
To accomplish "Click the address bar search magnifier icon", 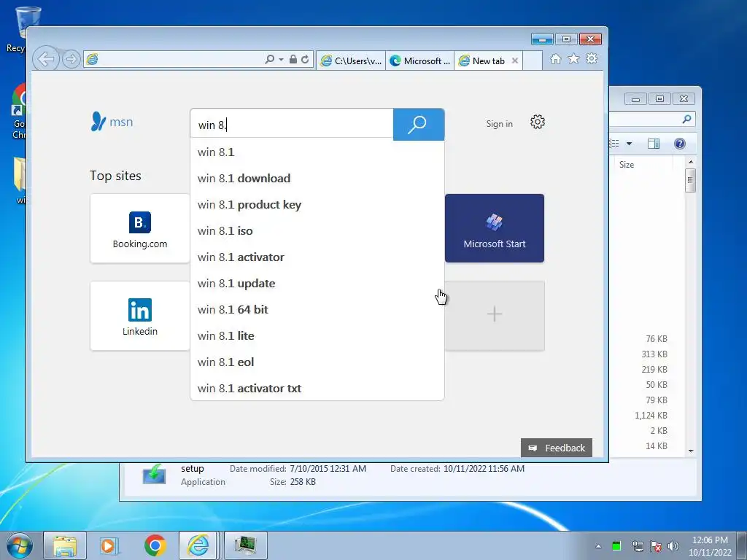I will coord(270,60).
